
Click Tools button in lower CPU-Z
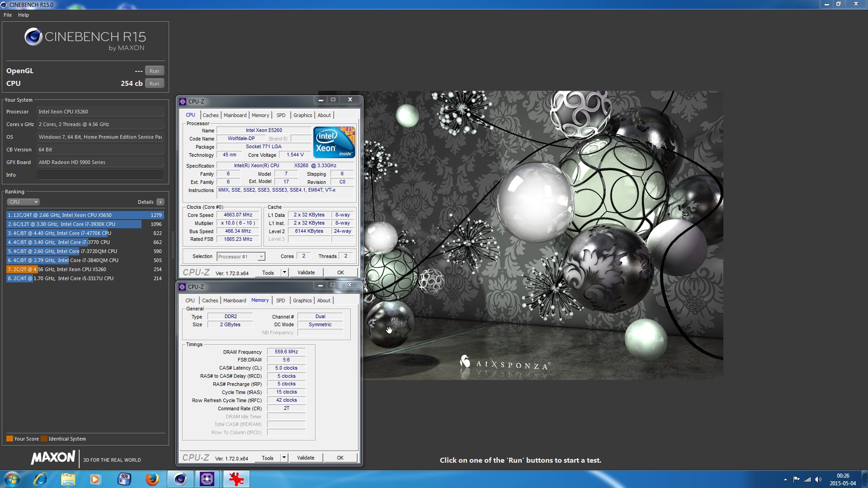point(268,458)
